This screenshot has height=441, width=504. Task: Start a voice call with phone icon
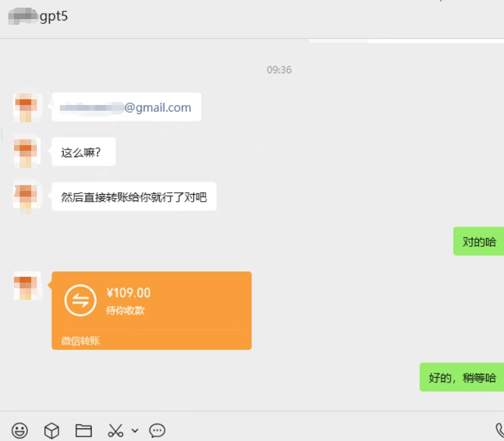[500, 431]
